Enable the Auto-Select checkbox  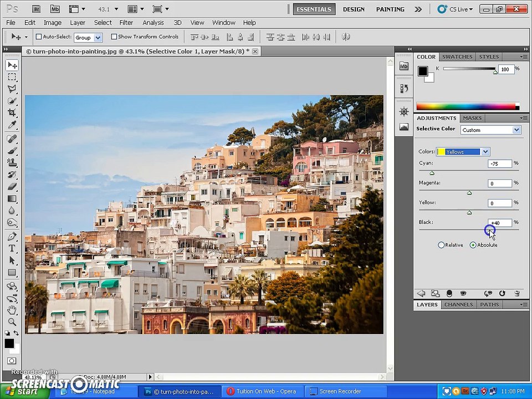pos(39,37)
